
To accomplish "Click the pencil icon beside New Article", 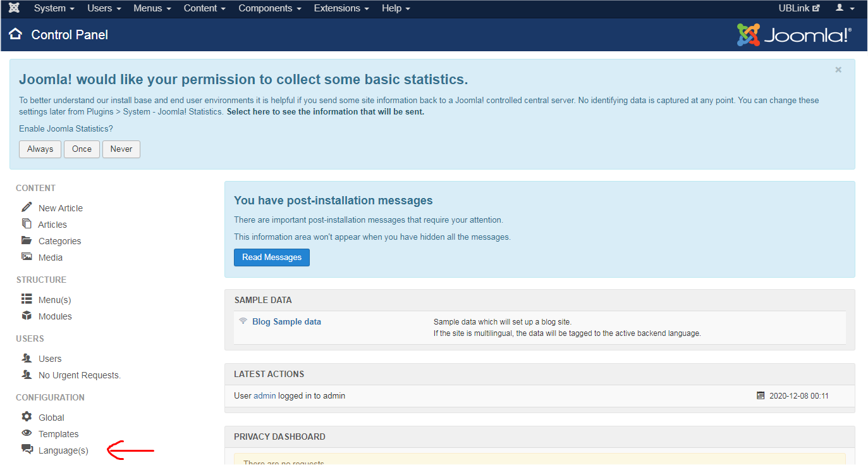I will (27, 208).
